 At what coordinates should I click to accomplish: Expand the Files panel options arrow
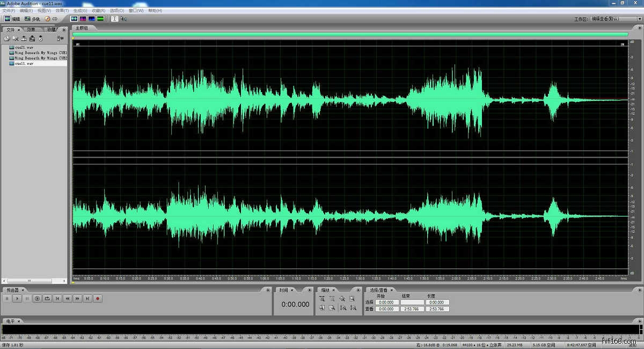tap(64, 30)
